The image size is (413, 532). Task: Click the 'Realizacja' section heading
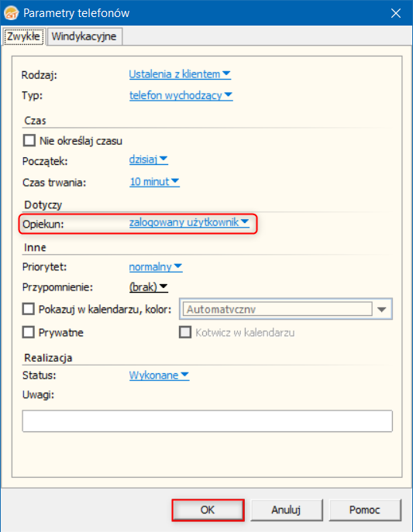pos(48,358)
